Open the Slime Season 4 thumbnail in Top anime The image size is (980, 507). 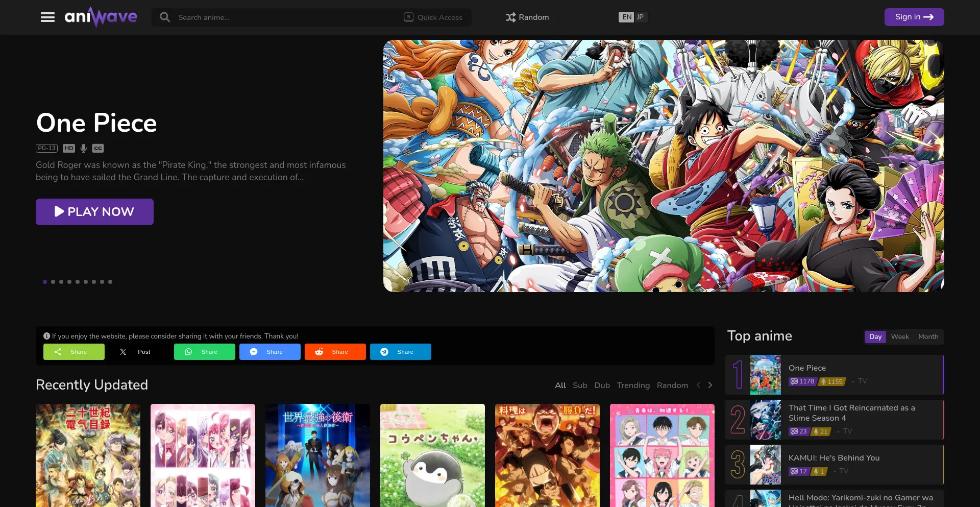[766, 420]
